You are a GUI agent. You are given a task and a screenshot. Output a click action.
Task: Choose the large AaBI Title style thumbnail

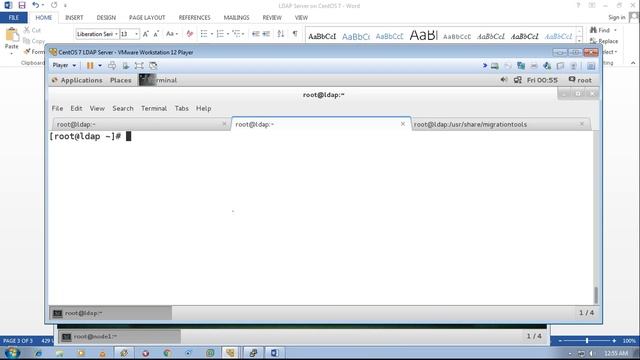tap(423, 36)
